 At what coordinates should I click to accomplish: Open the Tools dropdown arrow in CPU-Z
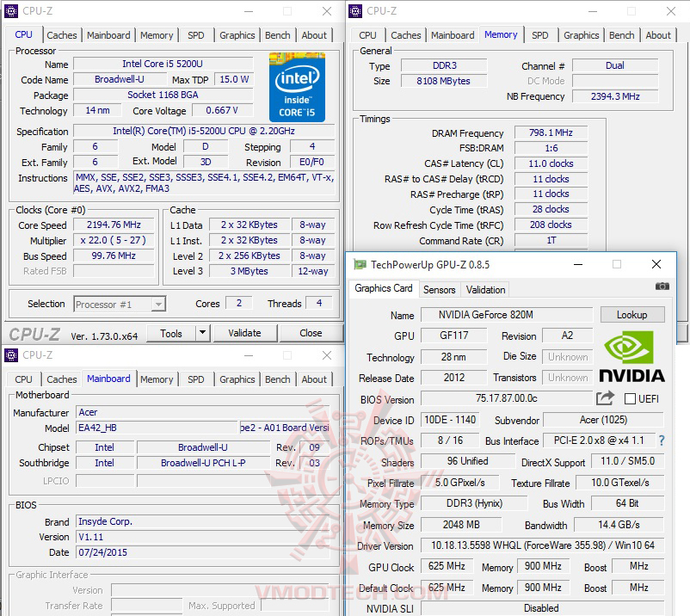(x=202, y=333)
